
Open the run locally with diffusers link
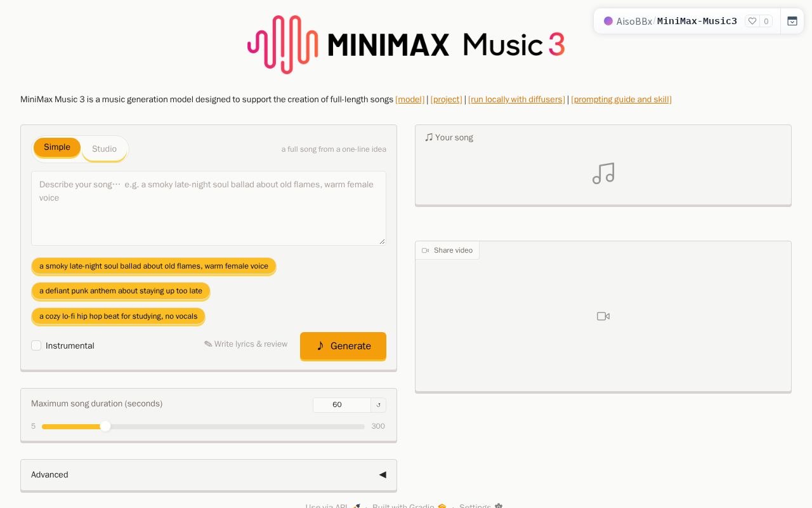(516, 100)
